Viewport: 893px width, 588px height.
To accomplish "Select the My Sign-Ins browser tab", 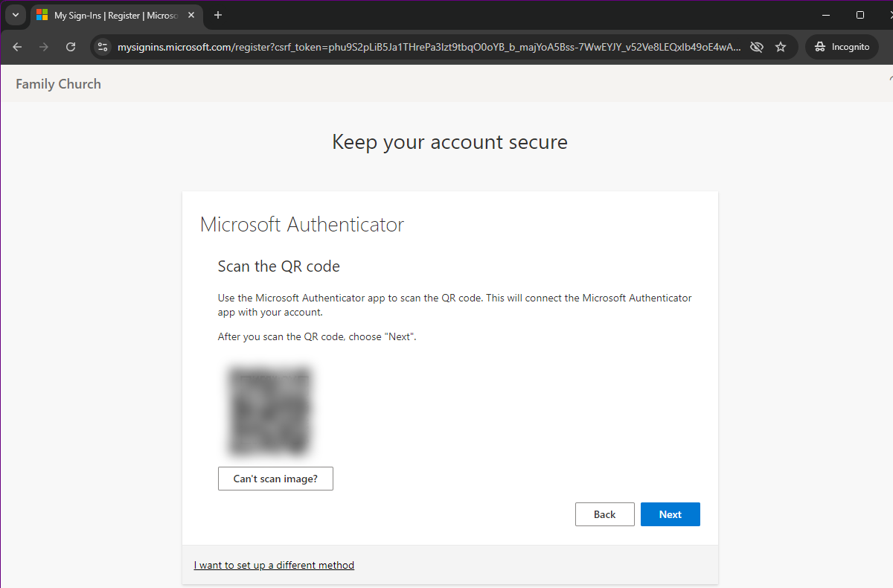I will click(x=115, y=15).
